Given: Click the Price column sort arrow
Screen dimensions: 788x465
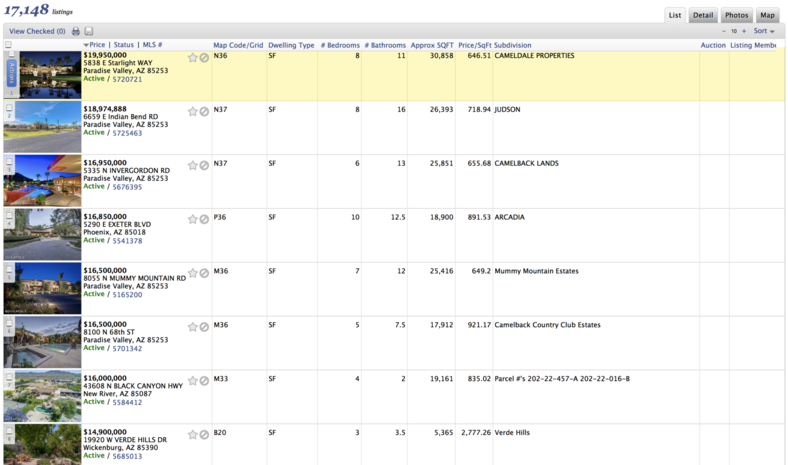Looking at the screenshot, I should pyautogui.click(x=86, y=45).
